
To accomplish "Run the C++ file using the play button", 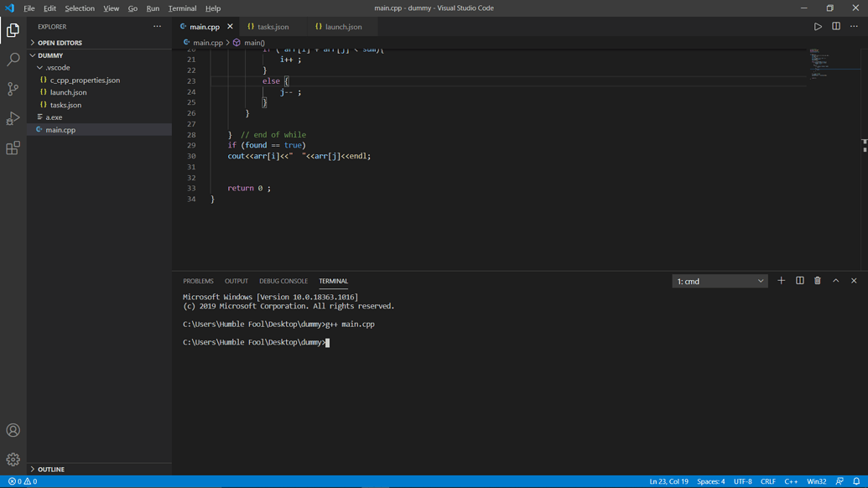I will coord(818,26).
